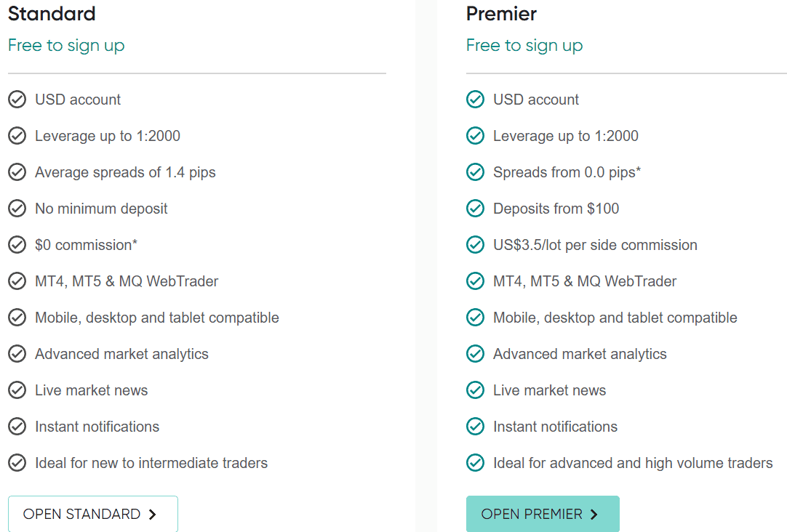The width and height of the screenshot is (787, 532).
Task: Open the Free to sign up link under Standard
Action: point(66,45)
